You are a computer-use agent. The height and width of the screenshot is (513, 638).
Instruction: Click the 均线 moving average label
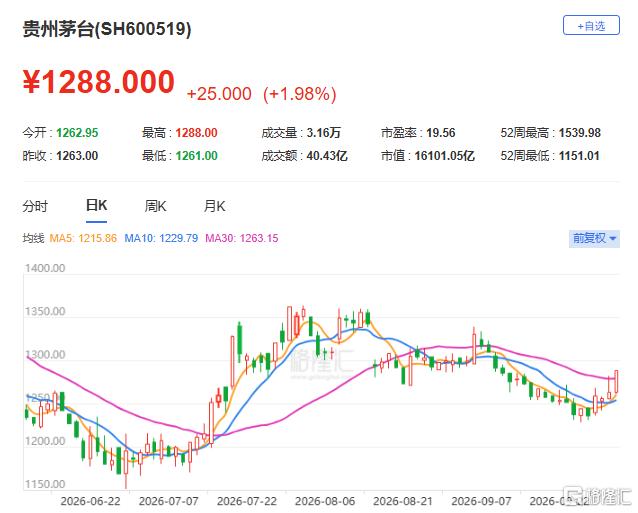pyautogui.click(x=33, y=238)
